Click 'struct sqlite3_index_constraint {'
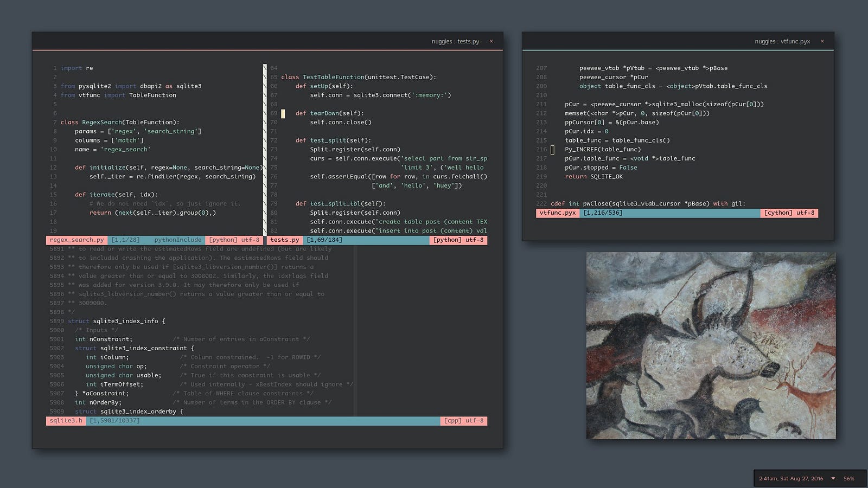Screen dimensions: 868x488 coord(135,348)
